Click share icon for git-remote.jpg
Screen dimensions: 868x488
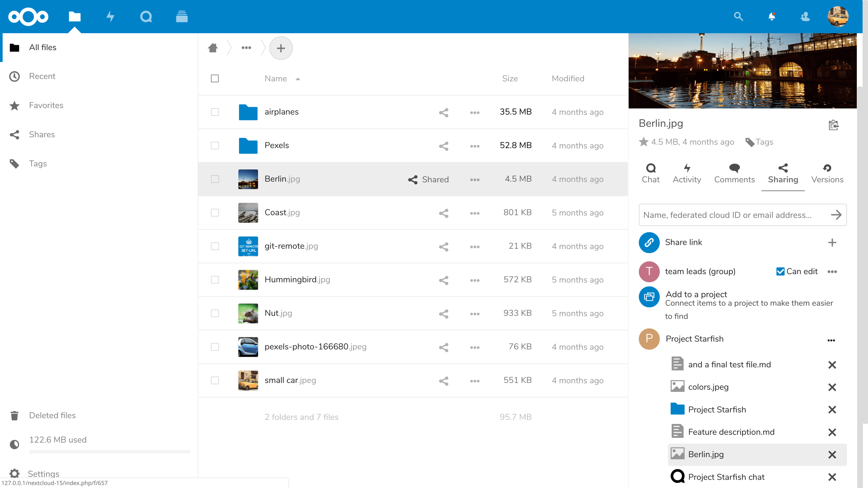point(443,247)
